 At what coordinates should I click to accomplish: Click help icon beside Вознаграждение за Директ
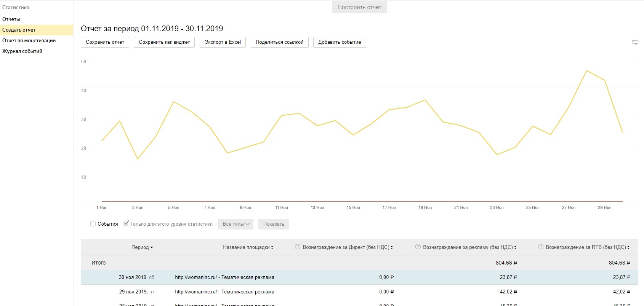point(298,247)
